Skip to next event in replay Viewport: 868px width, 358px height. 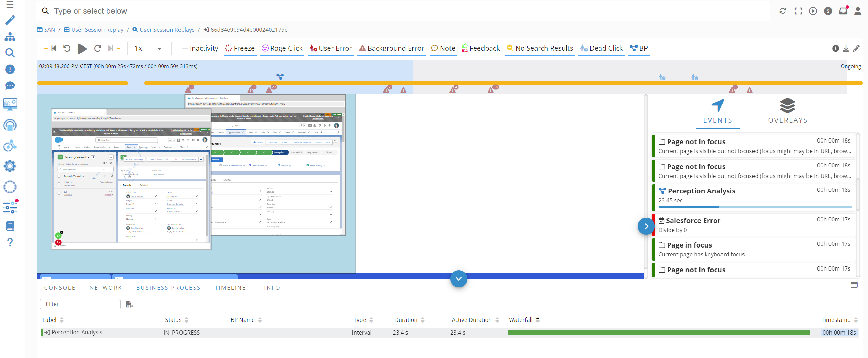click(110, 49)
